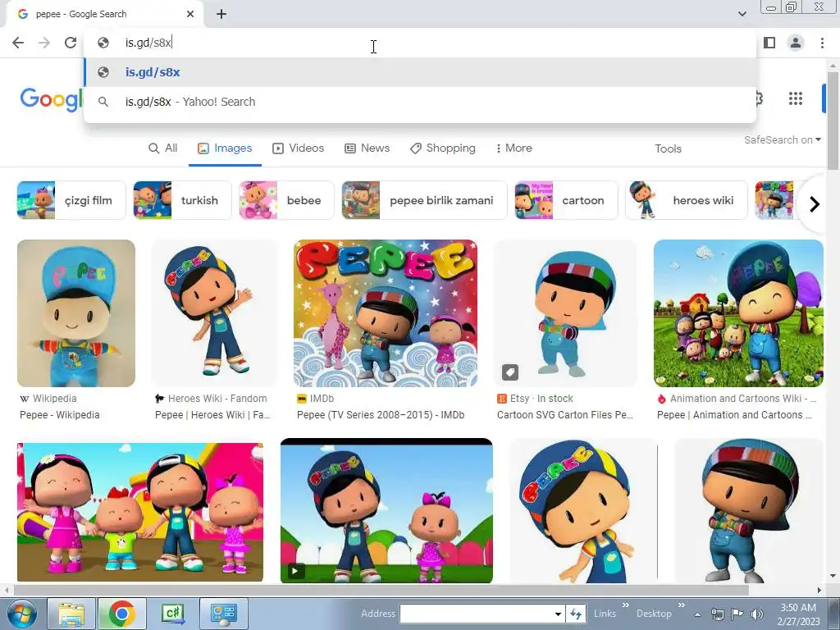Open the SafeSearch on dropdown
Image resolution: width=840 pixels, height=630 pixels.
[x=782, y=139]
